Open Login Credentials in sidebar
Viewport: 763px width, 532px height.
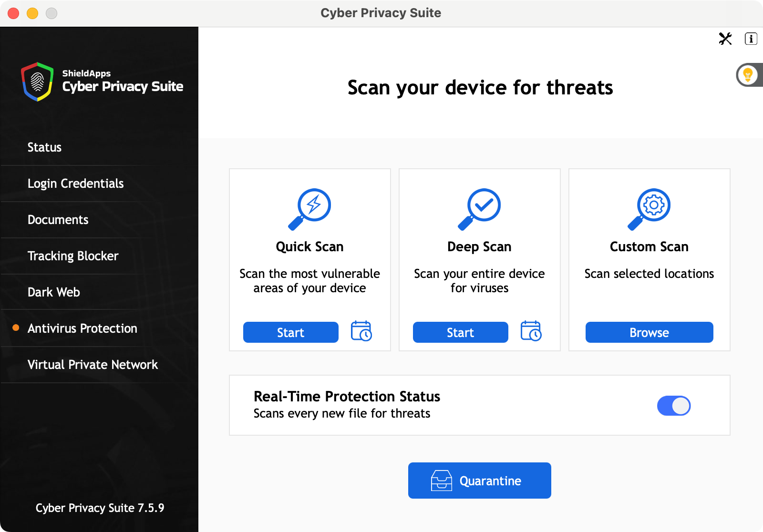coord(75,184)
